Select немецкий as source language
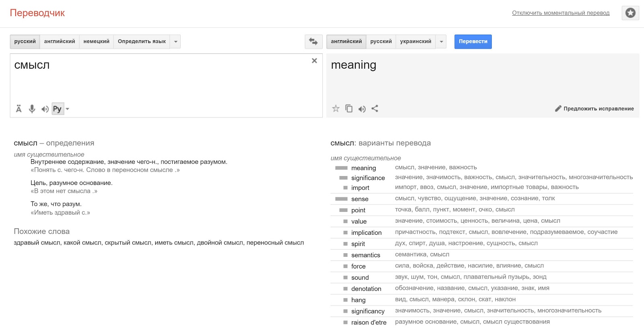644x330 pixels. (x=96, y=41)
